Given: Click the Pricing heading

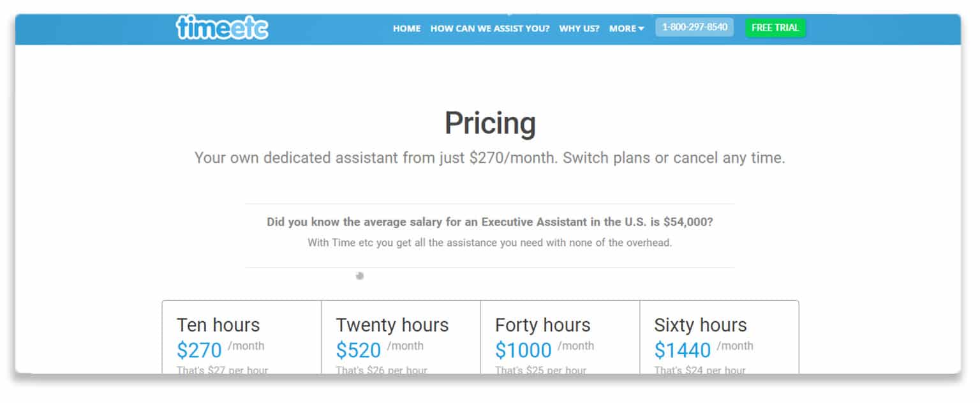Looking at the screenshot, I should pyautogui.click(x=490, y=123).
